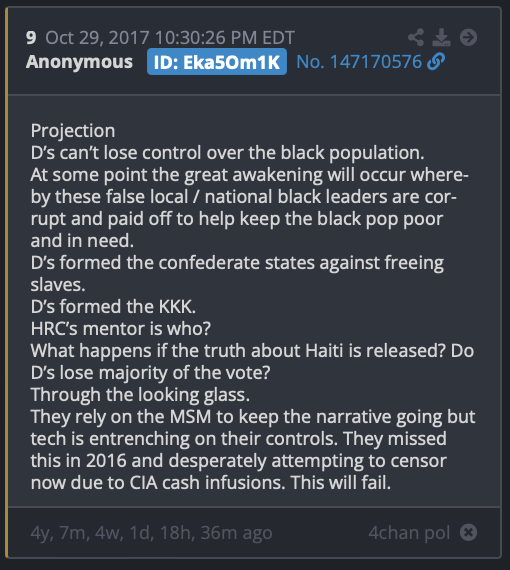The image size is (510, 570).
Task: Filter posts by the ID: Eka5Om1K badge
Action: 217,62
